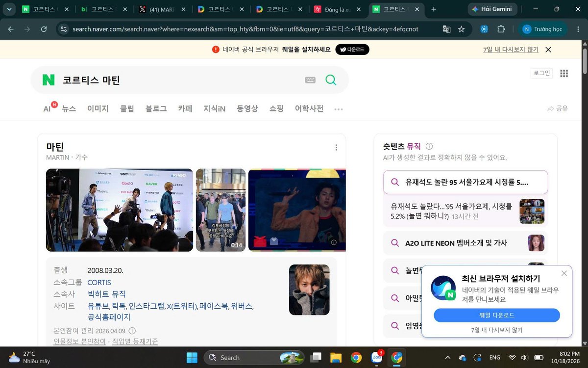Select the 클립 search tab
This screenshot has height=368, width=588.
coord(127,108)
